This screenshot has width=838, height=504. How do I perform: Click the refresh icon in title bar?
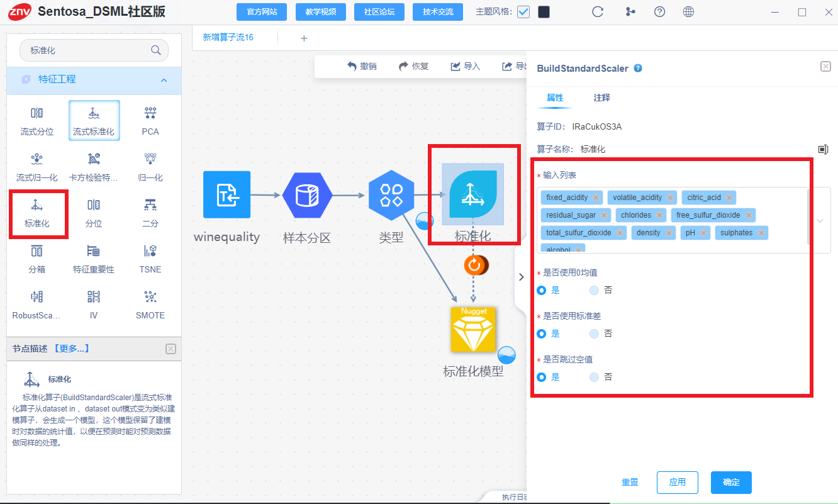click(598, 12)
